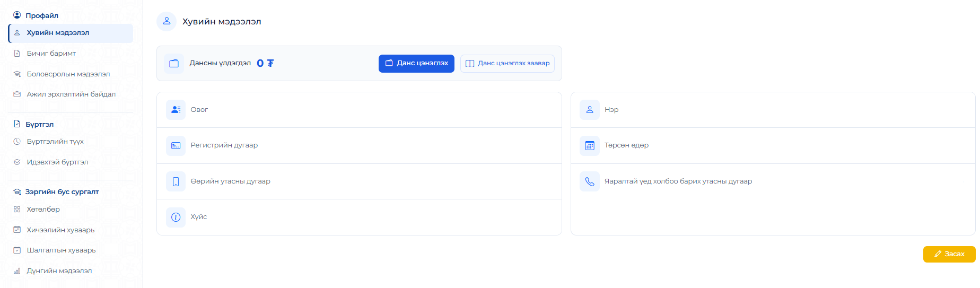Click the icon beside Шалгалтын хуваарь

pyautogui.click(x=17, y=250)
